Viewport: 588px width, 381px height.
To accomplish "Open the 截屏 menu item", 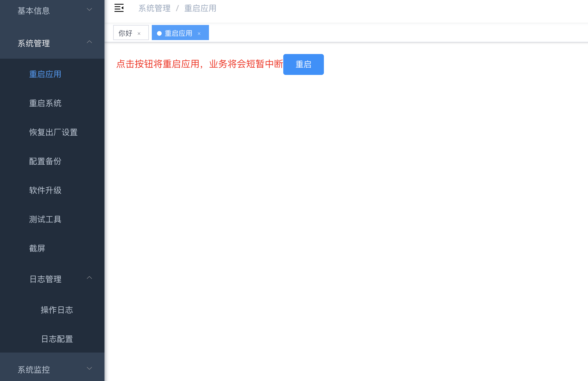I will 37,249.
